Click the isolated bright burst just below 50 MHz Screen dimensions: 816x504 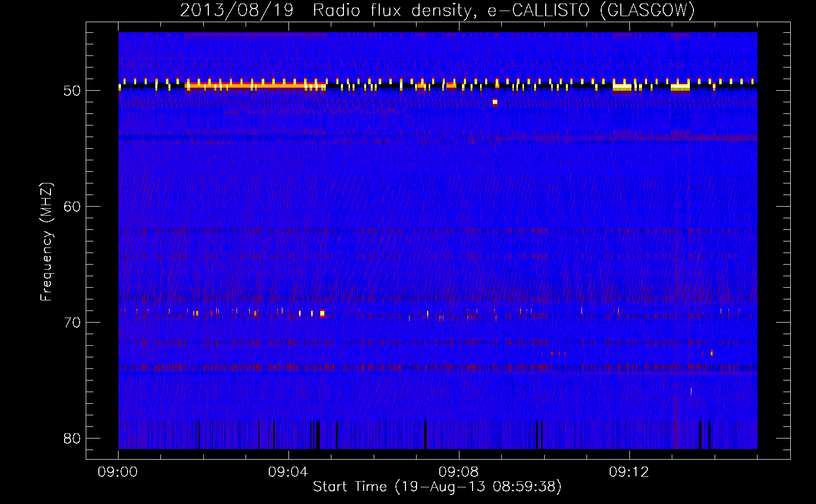(x=495, y=102)
